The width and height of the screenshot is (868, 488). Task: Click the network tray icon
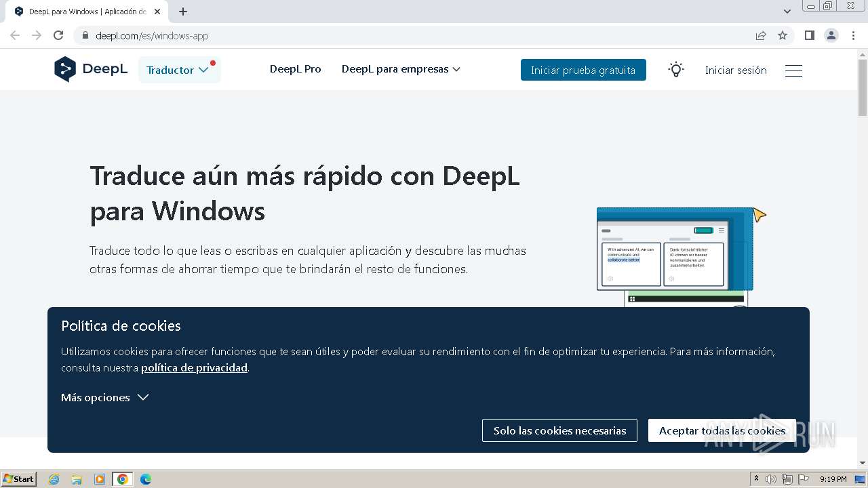click(x=787, y=479)
